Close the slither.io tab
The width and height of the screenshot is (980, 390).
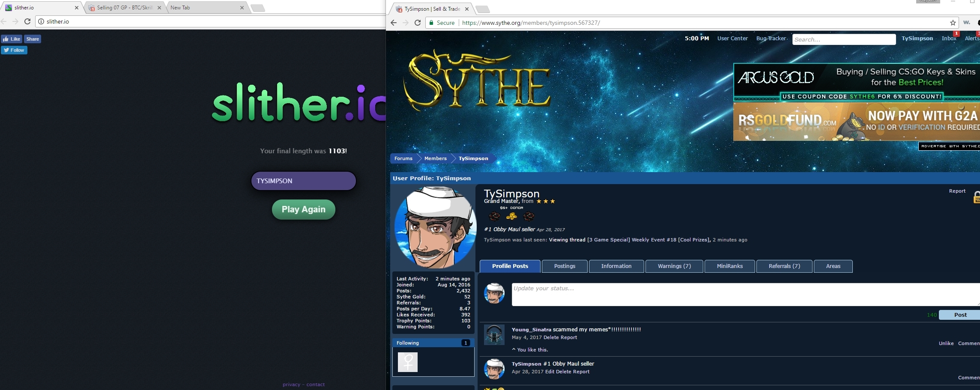pyautogui.click(x=77, y=8)
